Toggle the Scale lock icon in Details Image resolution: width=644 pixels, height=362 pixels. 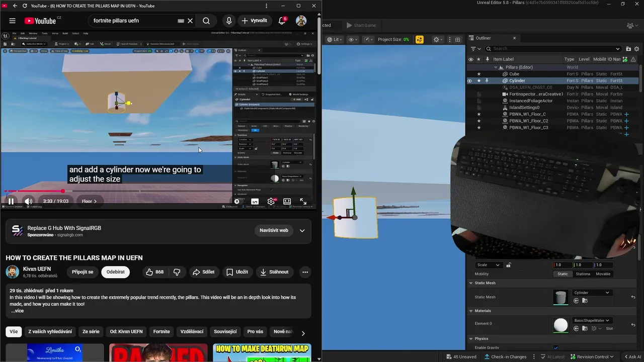pyautogui.click(x=509, y=265)
